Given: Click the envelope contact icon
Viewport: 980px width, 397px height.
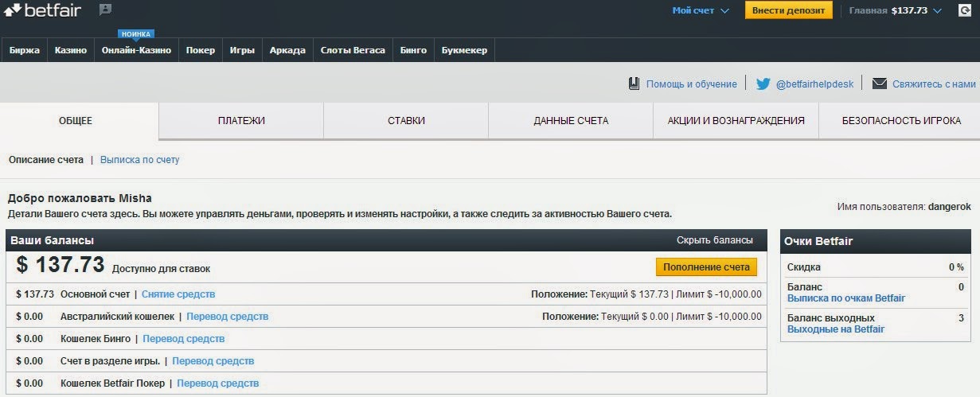Looking at the screenshot, I should coord(880,84).
